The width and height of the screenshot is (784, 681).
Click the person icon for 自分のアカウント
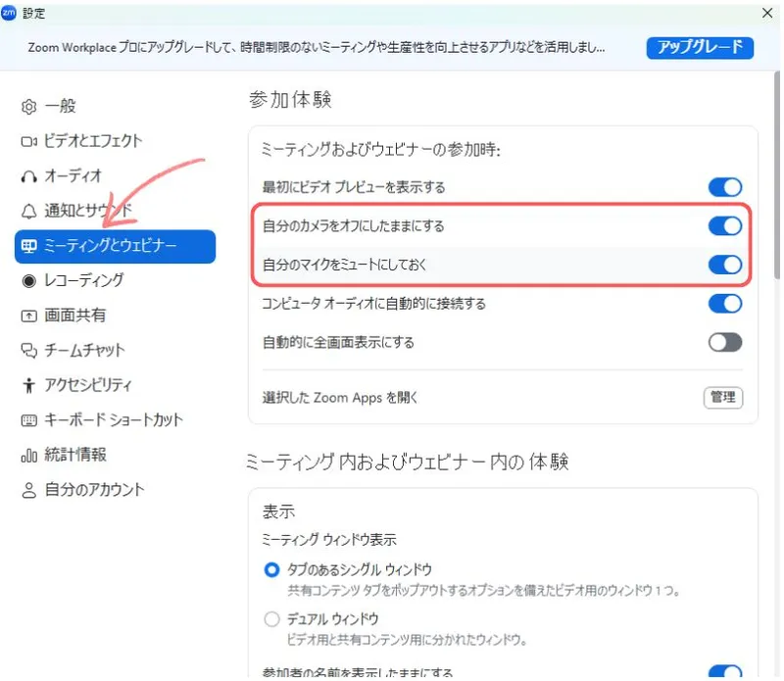(28, 490)
